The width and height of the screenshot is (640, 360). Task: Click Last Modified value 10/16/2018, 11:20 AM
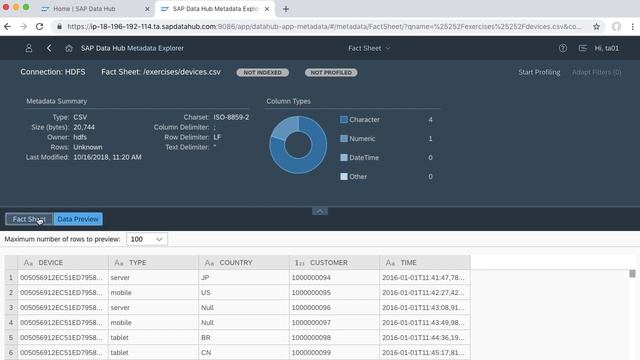(x=107, y=157)
